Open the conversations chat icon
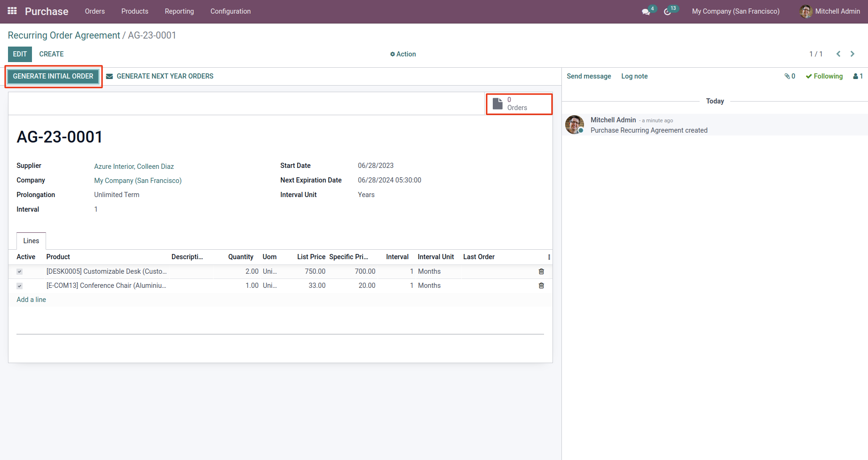868x460 pixels. (x=646, y=12)
